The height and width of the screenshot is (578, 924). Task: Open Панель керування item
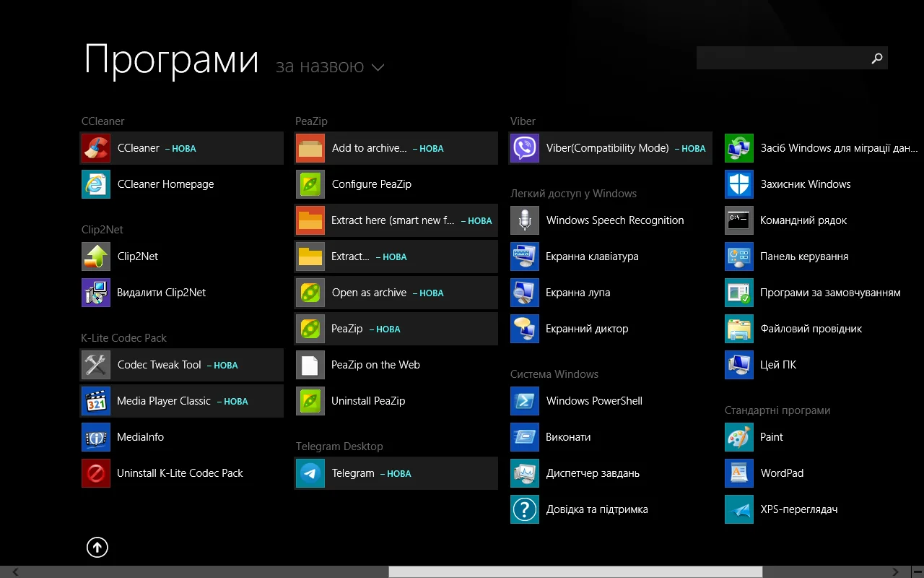point(803,256)
